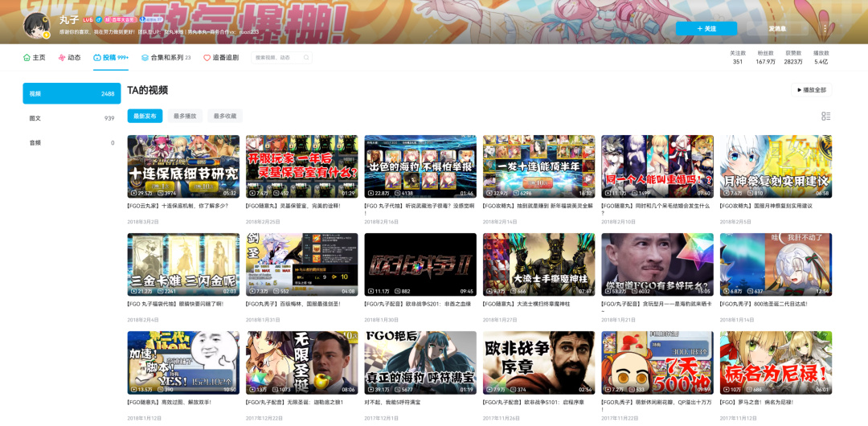Screen dimensions: 868x426
Task: Open title 【FGO】罗马之音！病名为尼禄
Action: click(x=758, y=402)
